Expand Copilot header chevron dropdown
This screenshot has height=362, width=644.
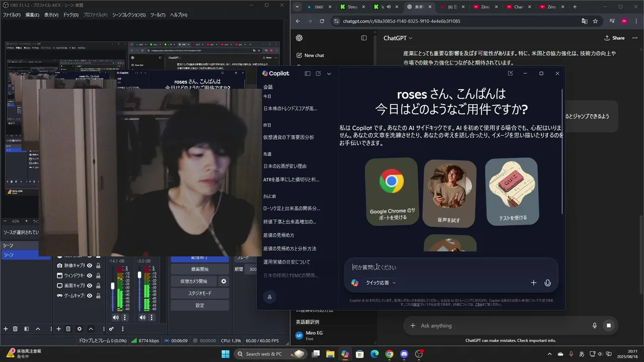329,73
